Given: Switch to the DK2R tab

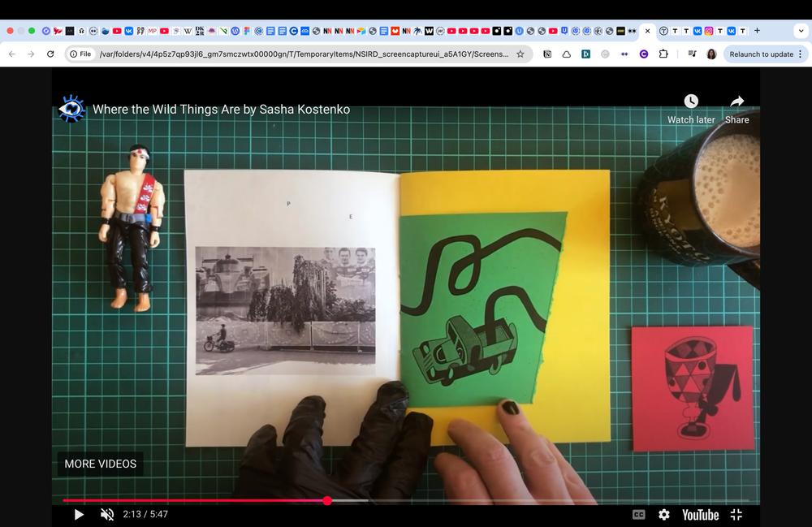Looking at the screenshot, I should click(x=200, y=31).
